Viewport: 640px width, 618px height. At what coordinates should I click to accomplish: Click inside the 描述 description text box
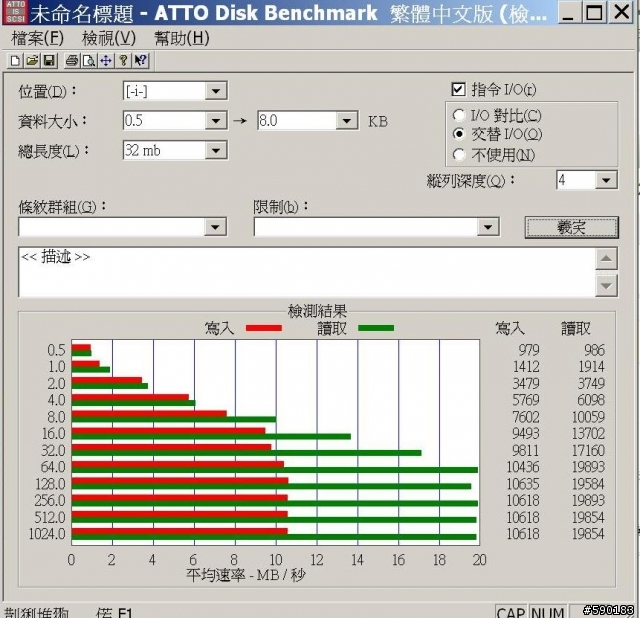pyautogui.click(x=307, y=272)
